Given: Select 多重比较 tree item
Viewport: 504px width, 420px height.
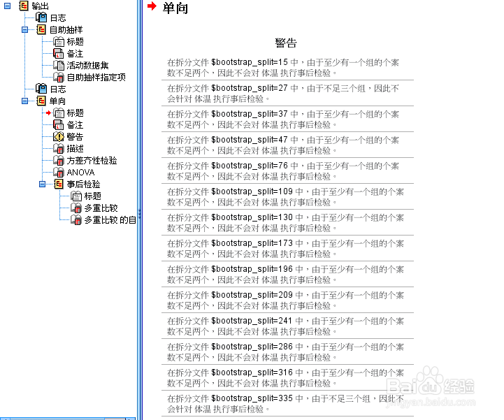Looking at the screenshot, I should (x=101, y=208).
